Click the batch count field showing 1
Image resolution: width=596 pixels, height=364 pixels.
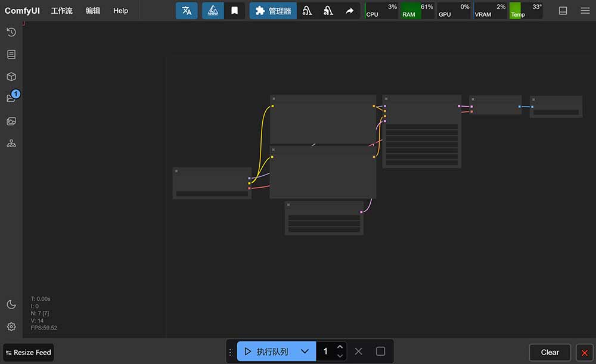(325, 351)
